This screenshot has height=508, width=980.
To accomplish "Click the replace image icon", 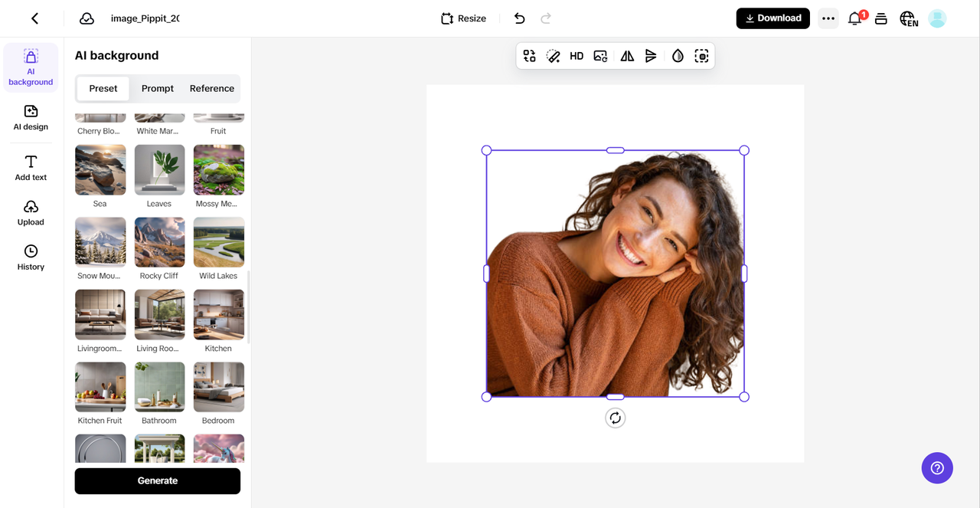I will [x=600, y=56].
